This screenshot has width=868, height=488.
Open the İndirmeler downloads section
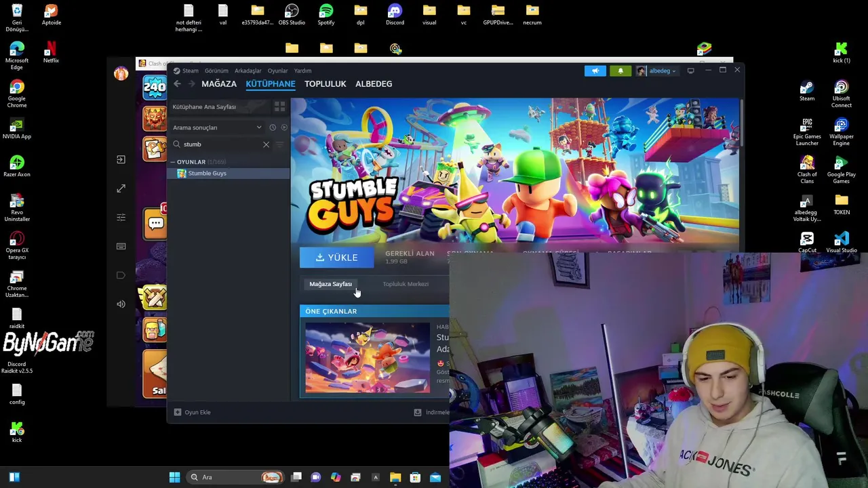(x=432, y=412)
